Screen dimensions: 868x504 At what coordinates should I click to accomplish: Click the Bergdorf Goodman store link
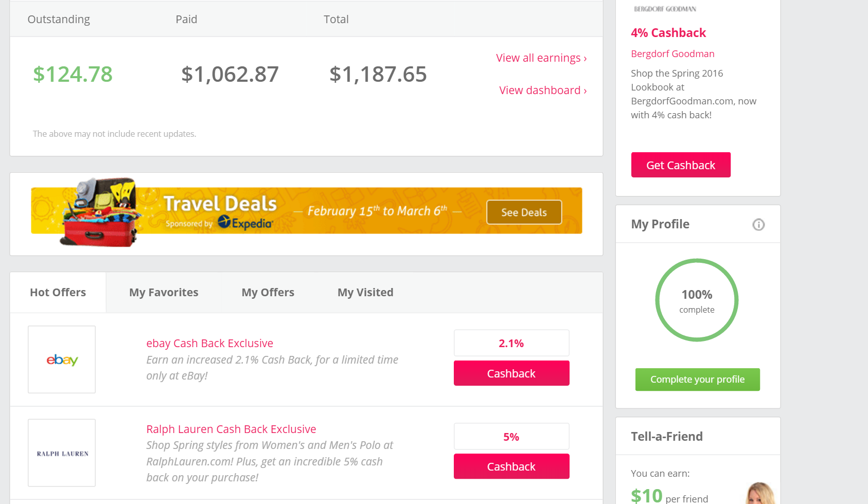[x=672, y=54]
